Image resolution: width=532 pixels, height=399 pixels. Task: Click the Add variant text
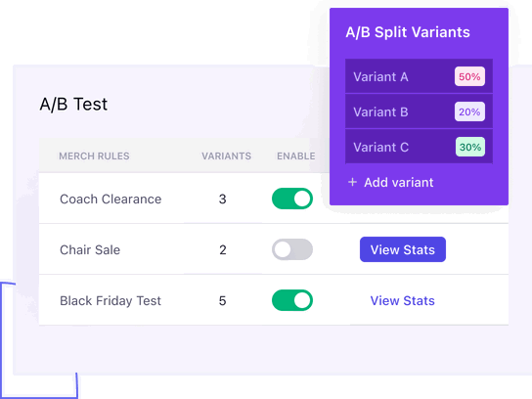pos(399,183)
